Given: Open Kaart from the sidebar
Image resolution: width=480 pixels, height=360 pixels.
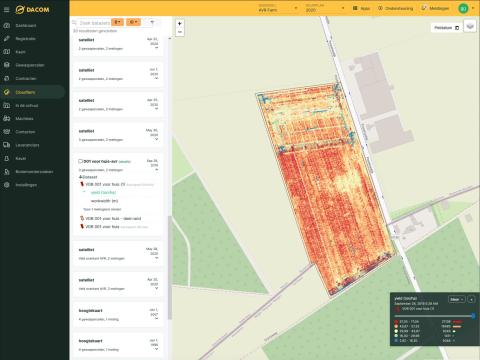Looking at the screenshot, I should [20, 52].
